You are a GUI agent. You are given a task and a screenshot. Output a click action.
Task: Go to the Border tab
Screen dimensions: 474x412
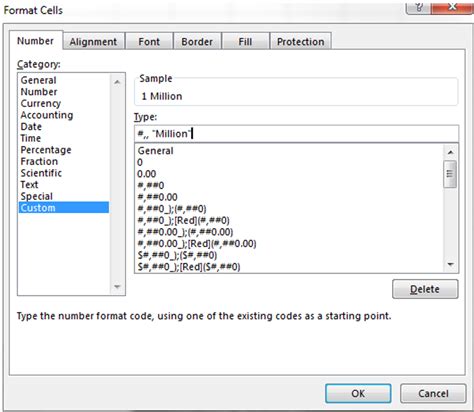coord(197,42)
